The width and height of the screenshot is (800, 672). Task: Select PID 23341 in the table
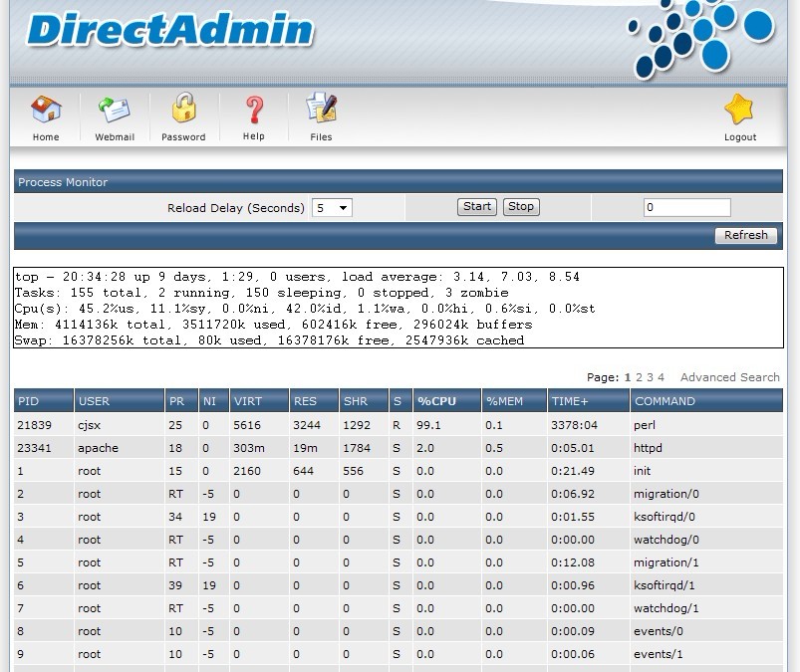tap(34, 448)
